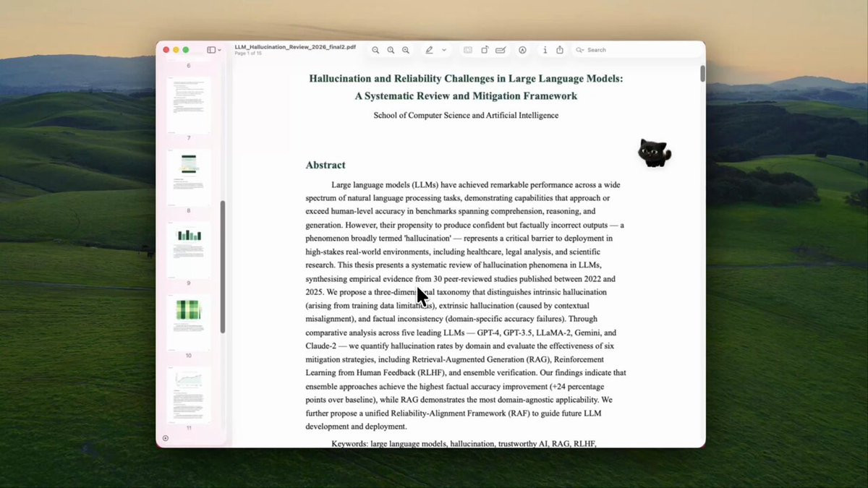This screenshot has width=868, height=488.
Task: Click the rectangular selection tool icon
Action: click(468, 50)
